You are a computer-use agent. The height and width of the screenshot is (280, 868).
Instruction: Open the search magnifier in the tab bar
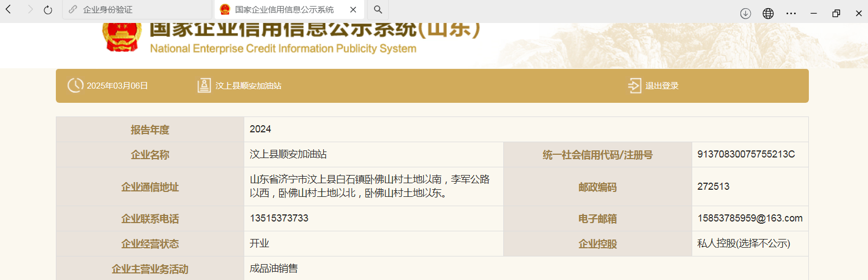point(378,10)
